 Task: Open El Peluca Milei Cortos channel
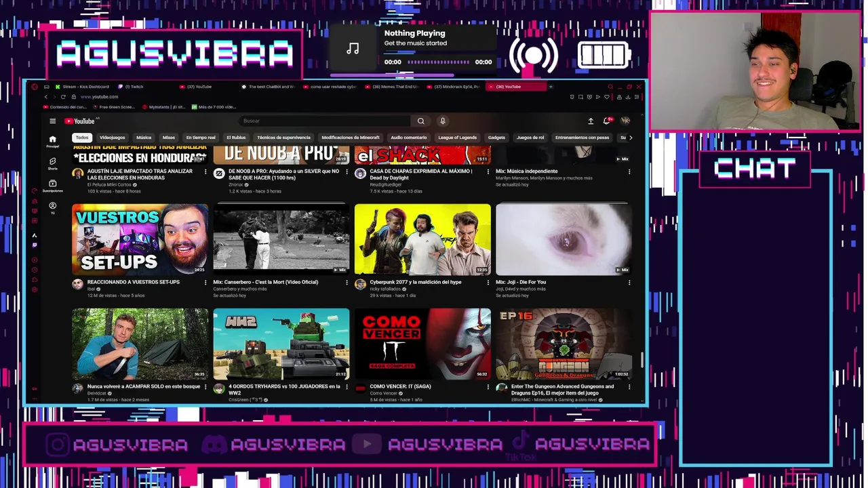pos(109,184)
